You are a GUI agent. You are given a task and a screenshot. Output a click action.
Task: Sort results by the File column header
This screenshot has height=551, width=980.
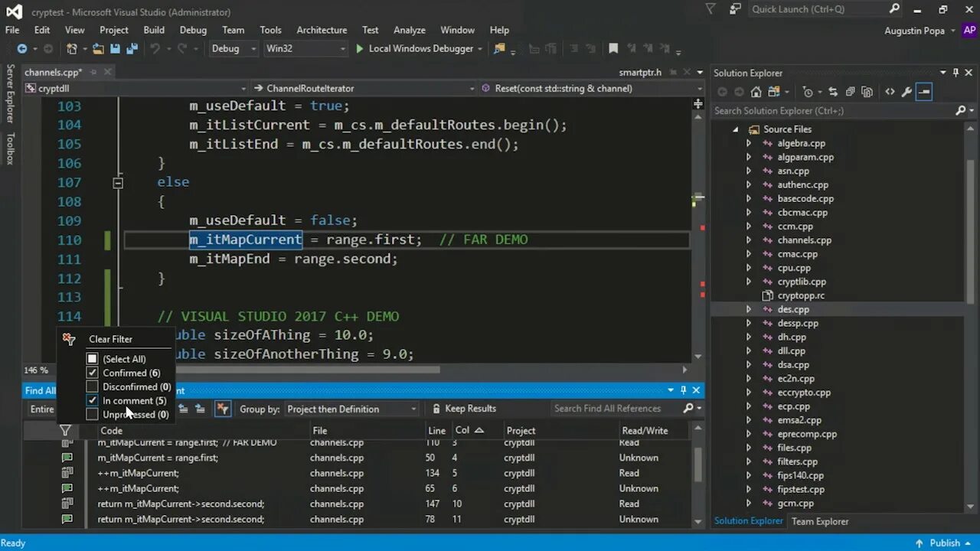[367, 430]
